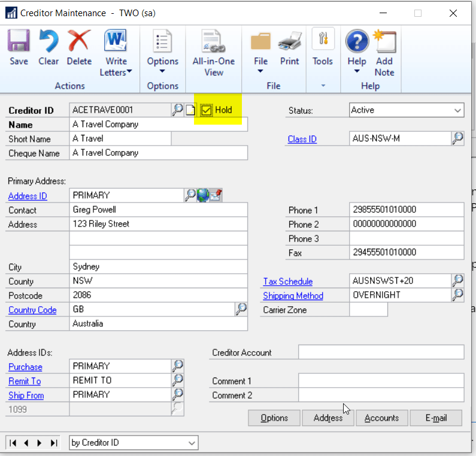Click the Save icon in ribbon
Viewport: 476px width, 456px height.
[x=19, y=43]
